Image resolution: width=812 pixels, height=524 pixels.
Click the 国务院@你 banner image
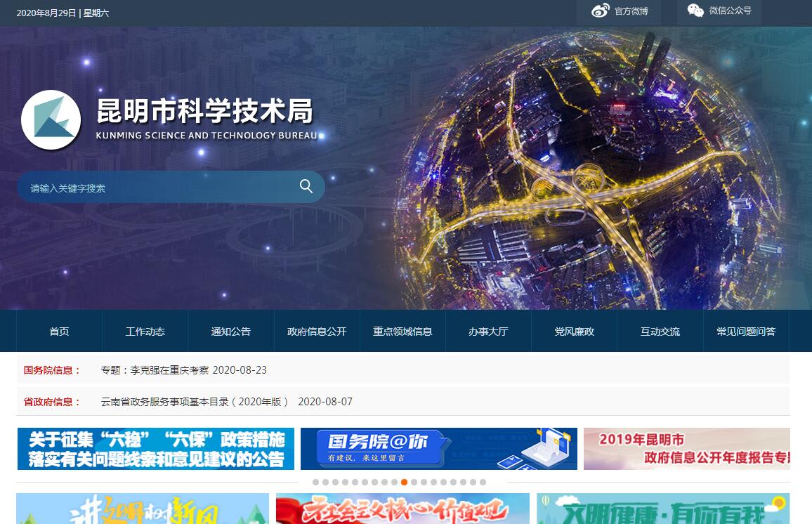point(439,449)
